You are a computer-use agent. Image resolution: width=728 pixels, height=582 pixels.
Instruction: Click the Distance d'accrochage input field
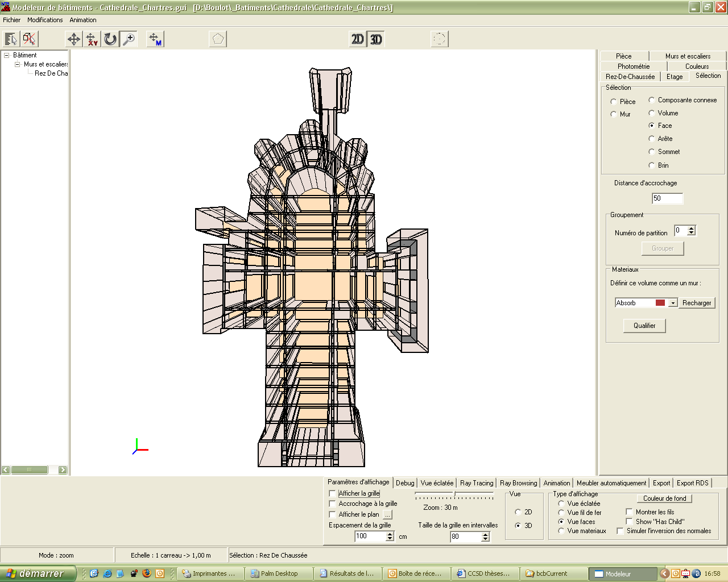tap(667, 198)
